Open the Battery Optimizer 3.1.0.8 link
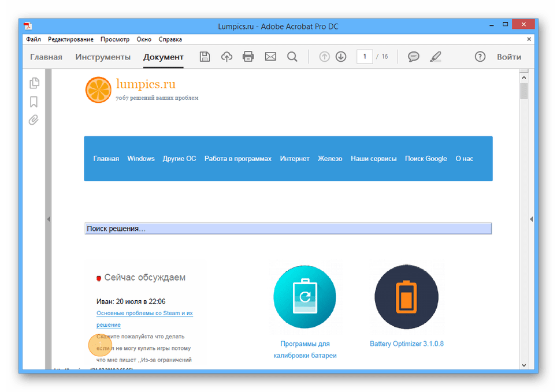Image resolution: width=557 pixels, height=392 pixels. (x=407, y=344)
